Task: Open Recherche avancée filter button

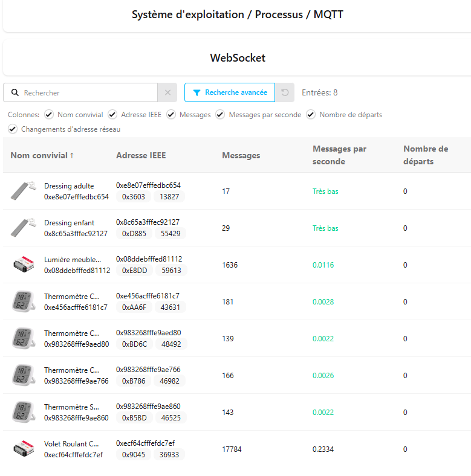Action: point(230,93)
